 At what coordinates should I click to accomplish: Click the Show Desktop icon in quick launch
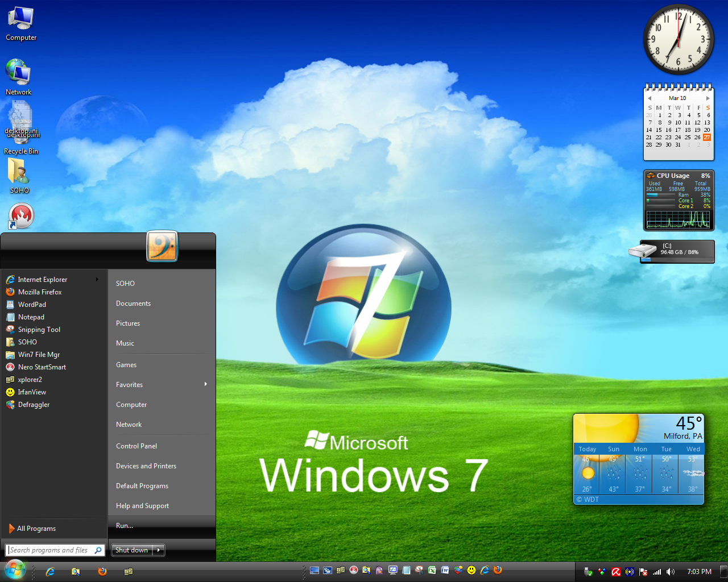(315, 570)
